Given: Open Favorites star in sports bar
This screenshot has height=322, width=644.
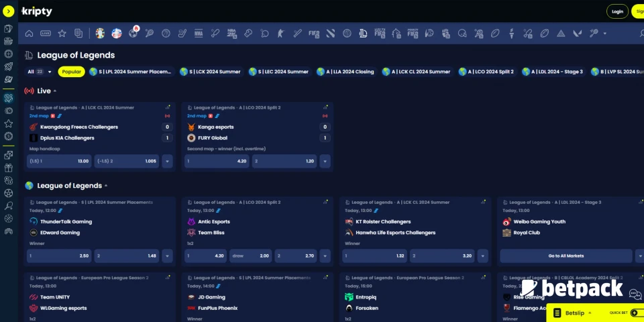Looking at the screenshot, I should click(x=62, y=33).
